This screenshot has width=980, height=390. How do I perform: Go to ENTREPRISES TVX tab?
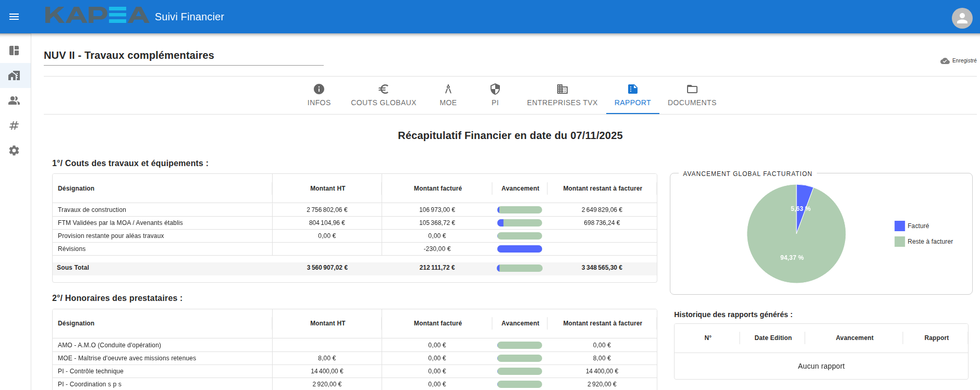click(x=562, y=95)
